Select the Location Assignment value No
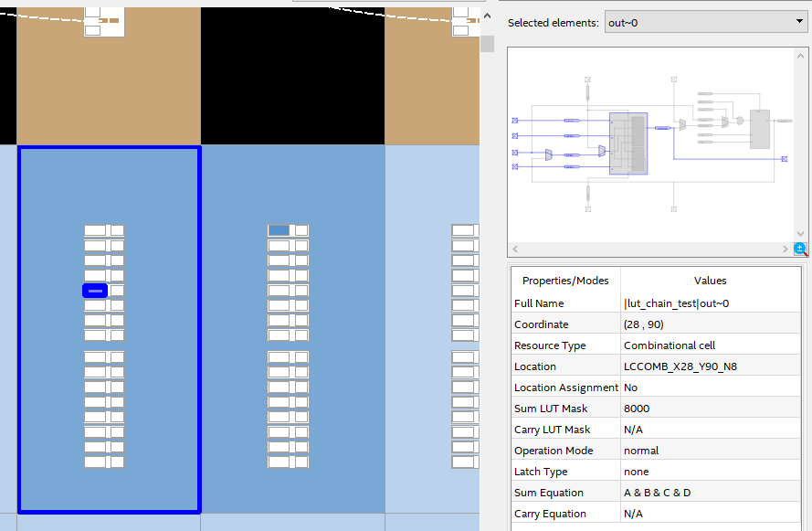The height and width of the screenshot is (531, 812). point(630,388)
